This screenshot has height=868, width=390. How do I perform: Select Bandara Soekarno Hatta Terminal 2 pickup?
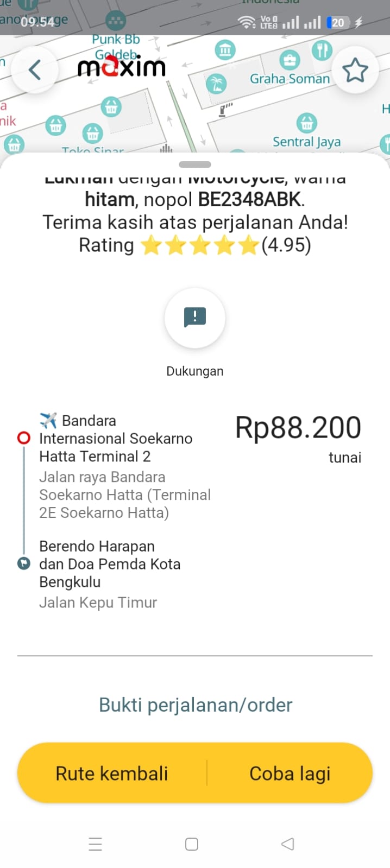[x=116, y=438]
